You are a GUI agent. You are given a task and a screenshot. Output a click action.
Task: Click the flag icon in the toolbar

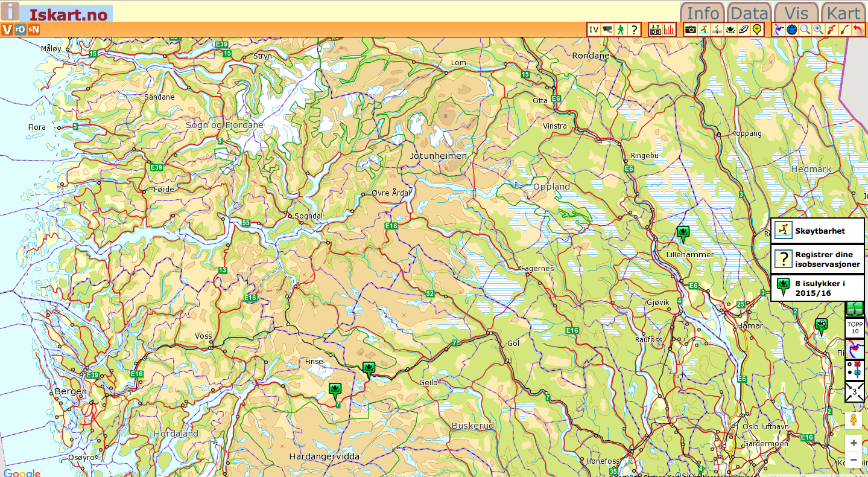tap(607, 30)
